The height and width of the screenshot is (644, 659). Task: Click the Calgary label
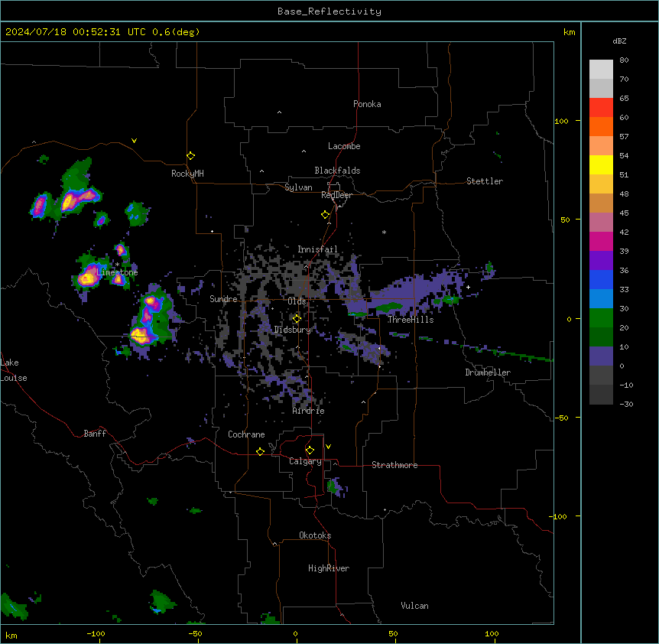click(x=305, y=461)
